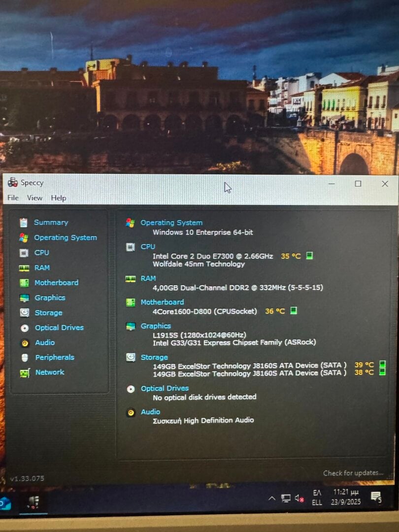399x532 pixels.
Task: Open Graphics section in sidebar
Action: 50,298
